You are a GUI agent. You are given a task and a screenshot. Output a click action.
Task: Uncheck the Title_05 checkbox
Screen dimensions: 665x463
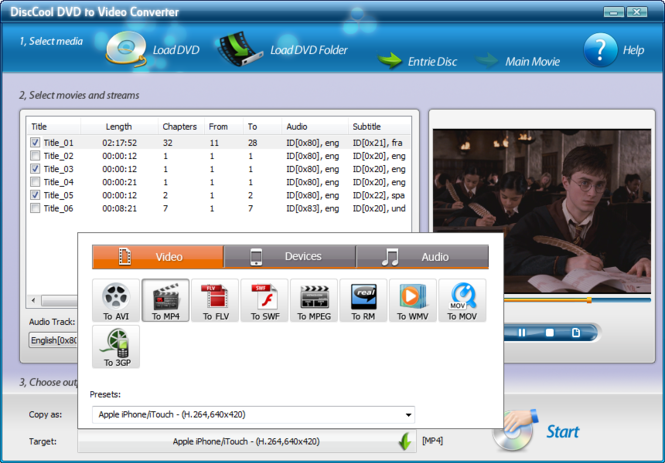(35, 195)
